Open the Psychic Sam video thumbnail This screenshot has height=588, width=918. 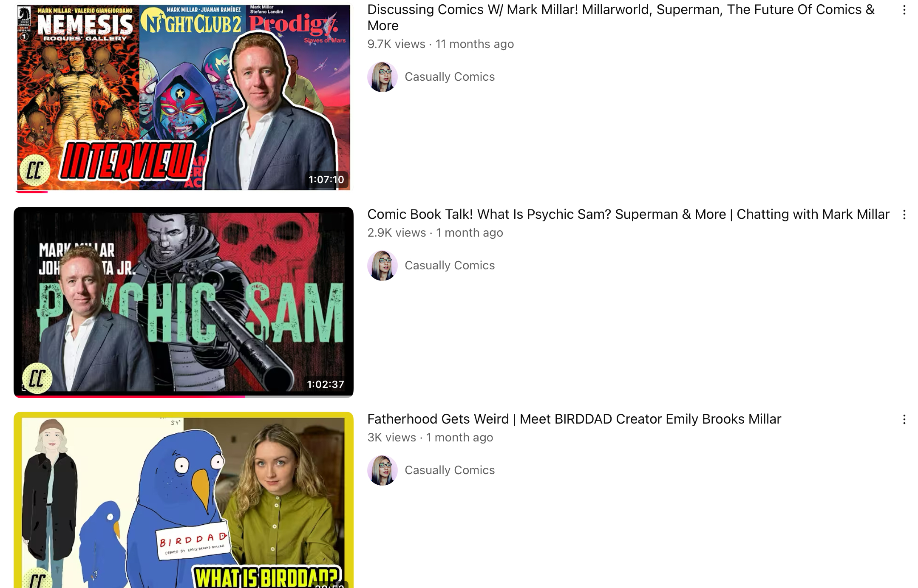(184, 302)
